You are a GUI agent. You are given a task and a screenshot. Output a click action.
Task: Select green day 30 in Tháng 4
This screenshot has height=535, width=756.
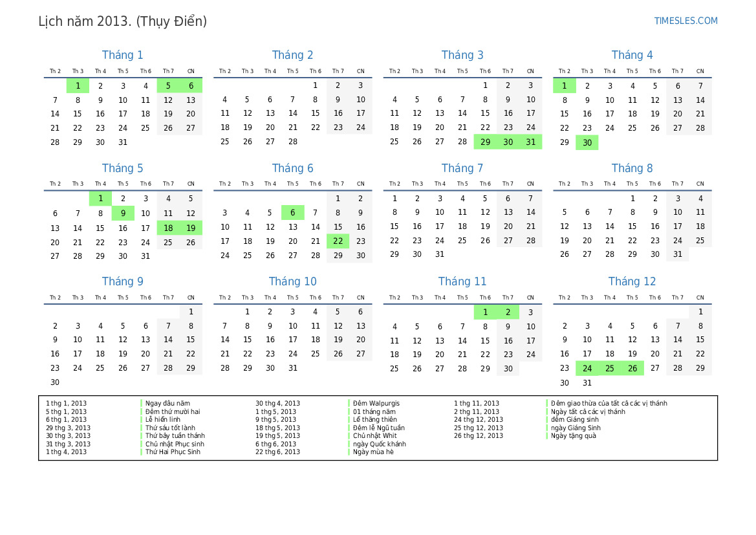587,142
